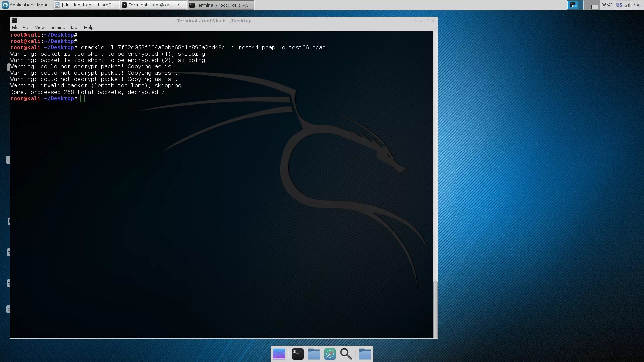The height and width of the screenshot is (362, 644).
Task: Open the web browser compass icon
Action: pyautogui.click(x=330, y=354)
